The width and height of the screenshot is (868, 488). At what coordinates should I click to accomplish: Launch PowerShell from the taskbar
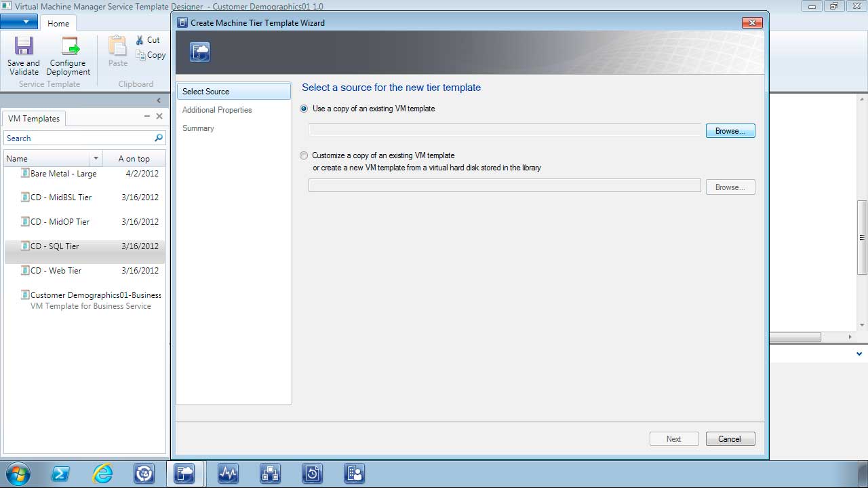coord(60,474)
